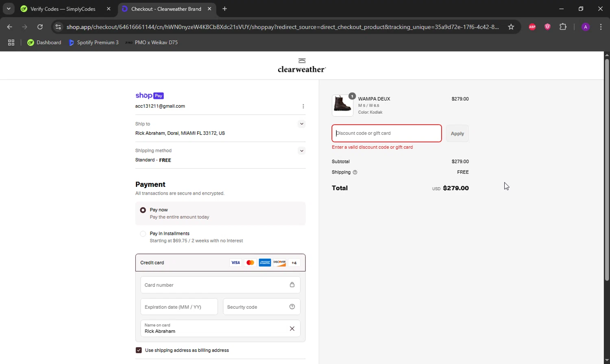View site information icon in address bar
This screenshot has width=610, height=364.
coord(58,27)
